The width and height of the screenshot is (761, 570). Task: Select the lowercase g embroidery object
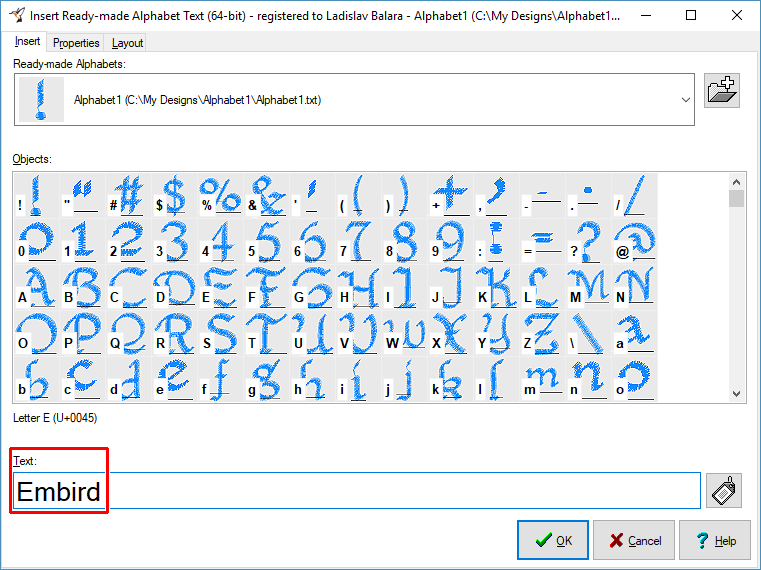coord(267,378)
